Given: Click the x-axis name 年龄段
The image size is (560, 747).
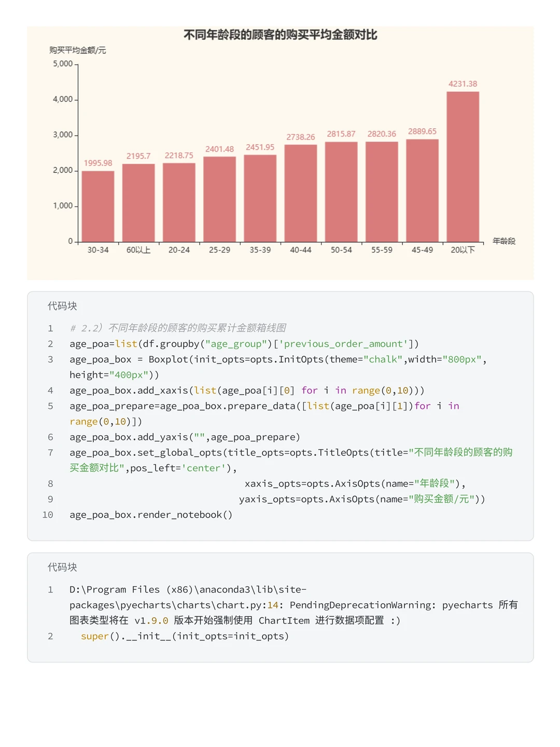Looking at the screenshot, I should pyautogui.click(x=504, y=241).
